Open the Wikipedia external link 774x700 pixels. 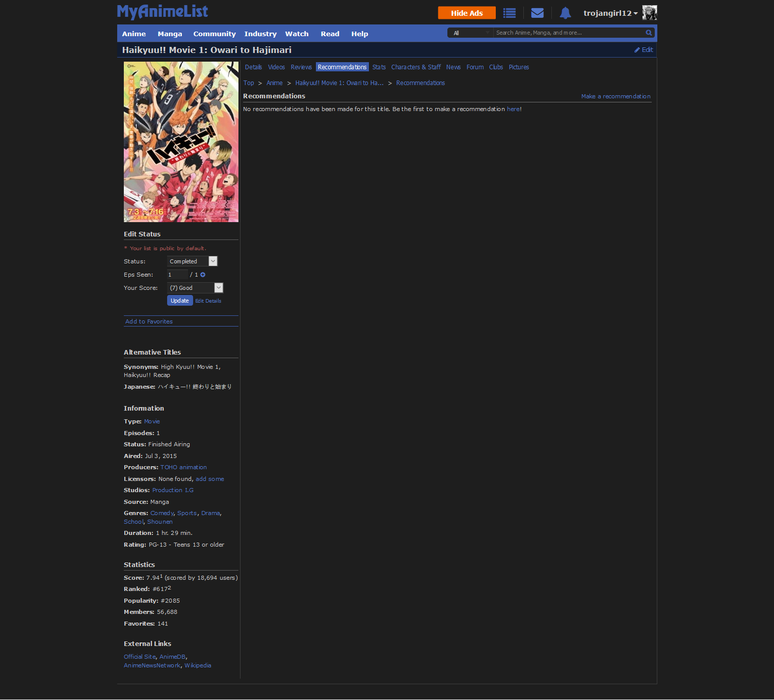pyautogui.click(x=198, y=665)
